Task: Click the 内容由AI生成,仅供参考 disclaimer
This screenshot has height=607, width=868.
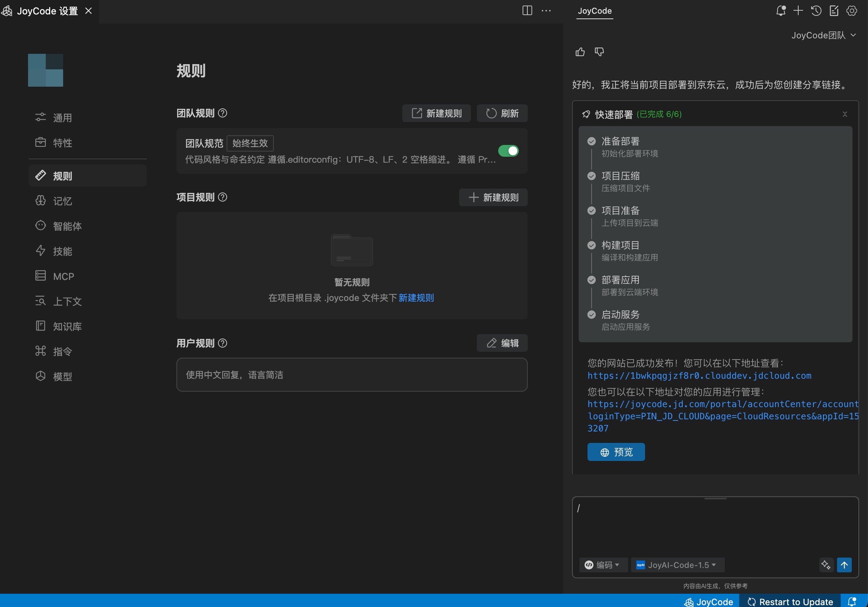Action: (x=715, y=586)
